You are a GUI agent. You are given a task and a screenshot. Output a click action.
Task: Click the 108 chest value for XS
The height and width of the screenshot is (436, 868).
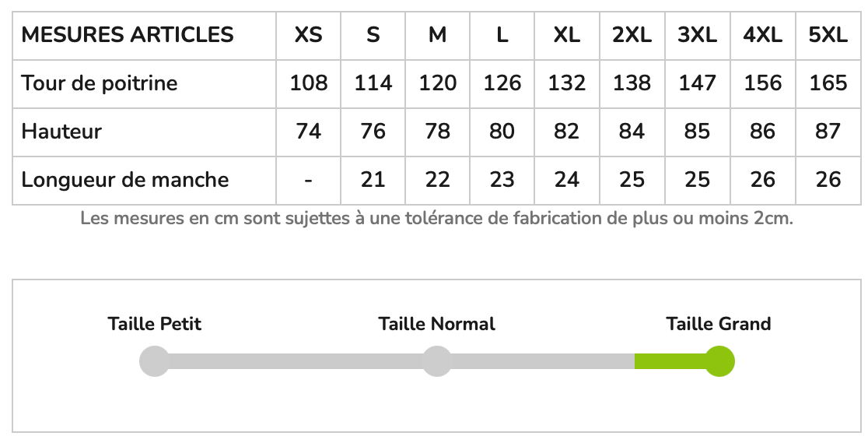309,83
